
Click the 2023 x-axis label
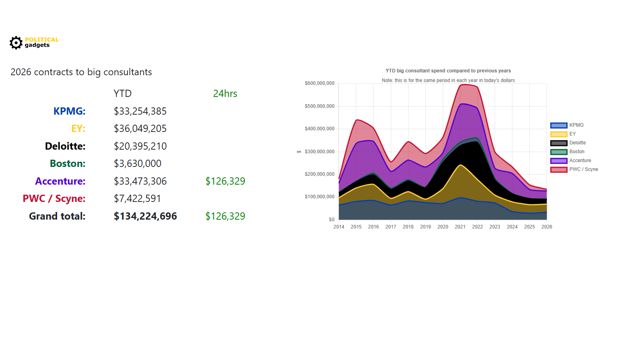pos(495,227)
